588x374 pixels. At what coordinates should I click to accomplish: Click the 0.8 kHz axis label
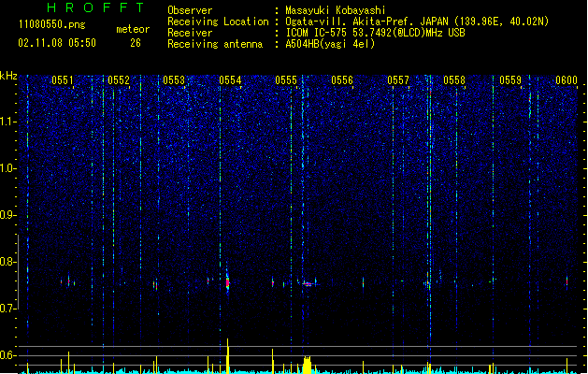(x=8, y=262)
